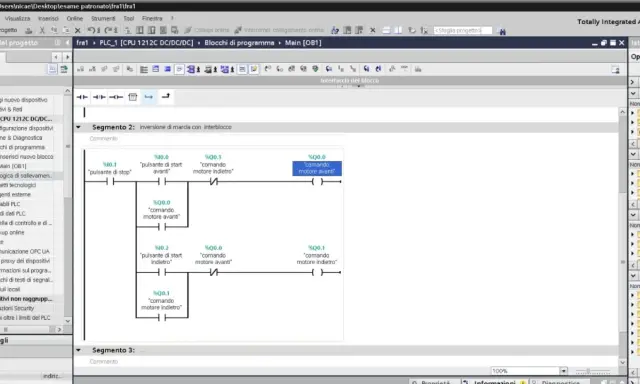Click the editor vertical scrollbar
The height and width of the screenshot is (384, 640).
(x=622, y=237)
